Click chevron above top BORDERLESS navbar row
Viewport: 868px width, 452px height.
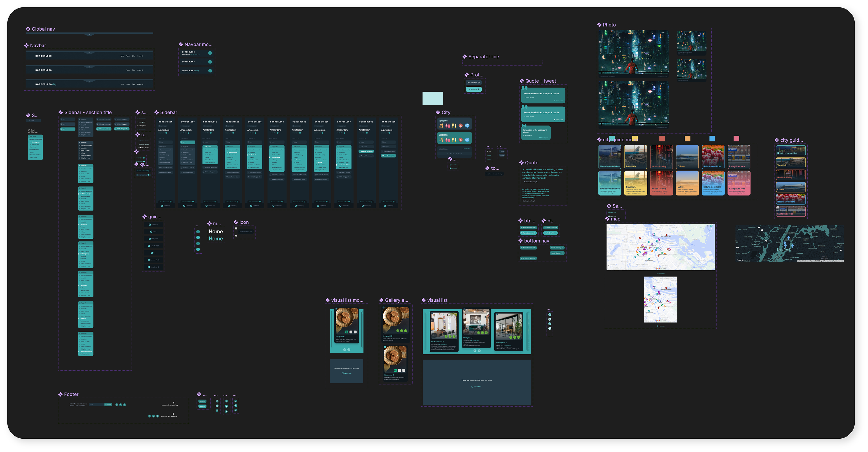(x=89, y=53)
